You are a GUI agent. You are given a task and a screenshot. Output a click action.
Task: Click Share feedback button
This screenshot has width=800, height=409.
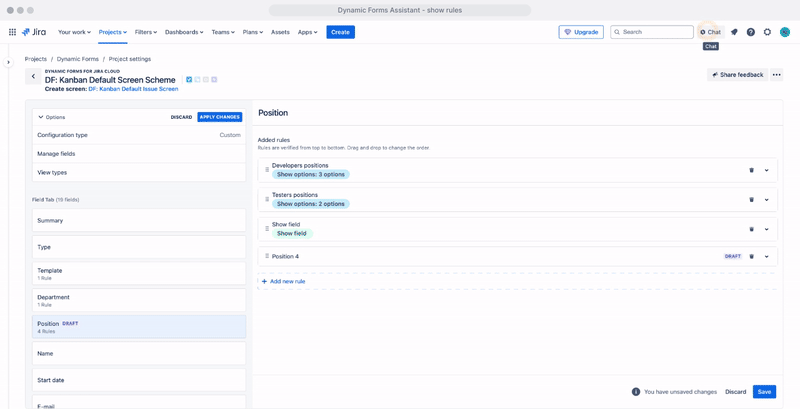click(737, 75)
